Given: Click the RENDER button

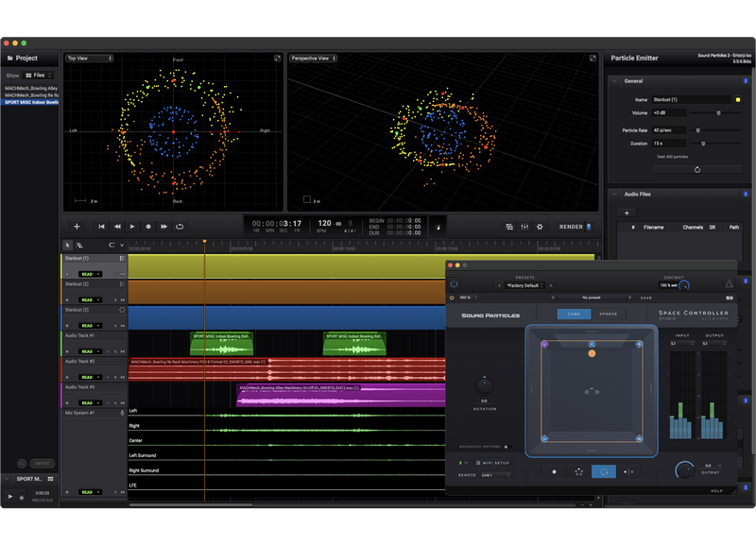Looking at the screenshot, I should click(571, 227).
